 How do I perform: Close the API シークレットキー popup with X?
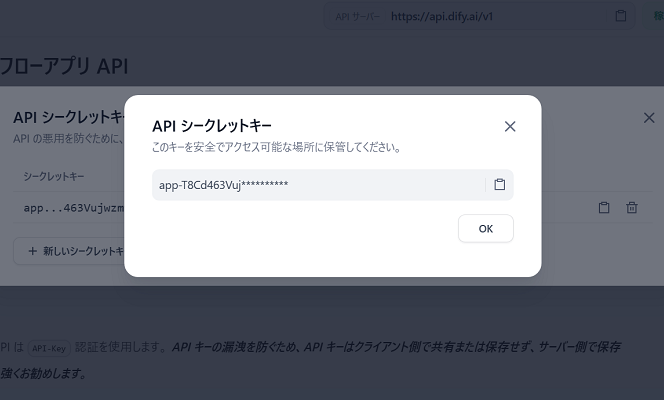510,126
